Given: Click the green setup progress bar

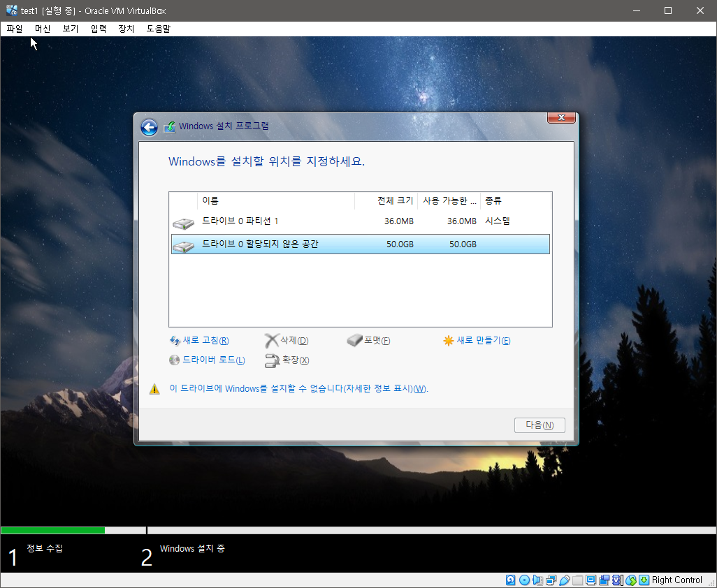Looking at the screenshot, I should 53,531.
